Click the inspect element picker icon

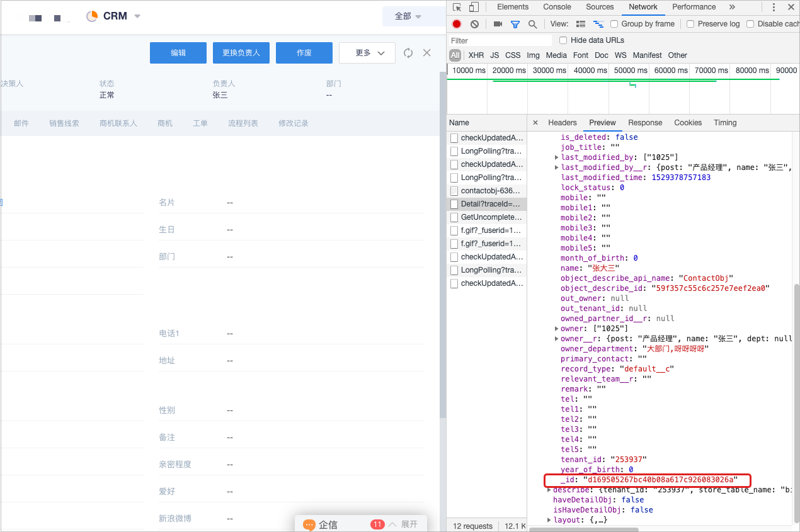pyautogui.click(x=458, y=7)
